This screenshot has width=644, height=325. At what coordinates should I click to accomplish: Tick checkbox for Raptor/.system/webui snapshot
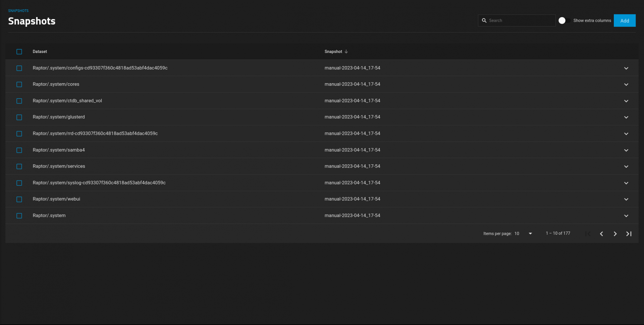19,199
